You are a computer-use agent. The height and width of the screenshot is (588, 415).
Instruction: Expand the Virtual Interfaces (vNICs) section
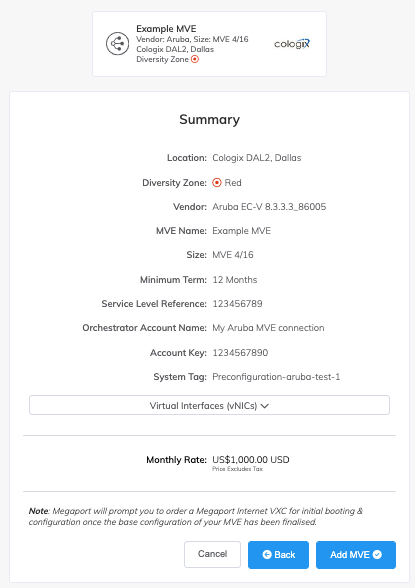click(209, 405)
